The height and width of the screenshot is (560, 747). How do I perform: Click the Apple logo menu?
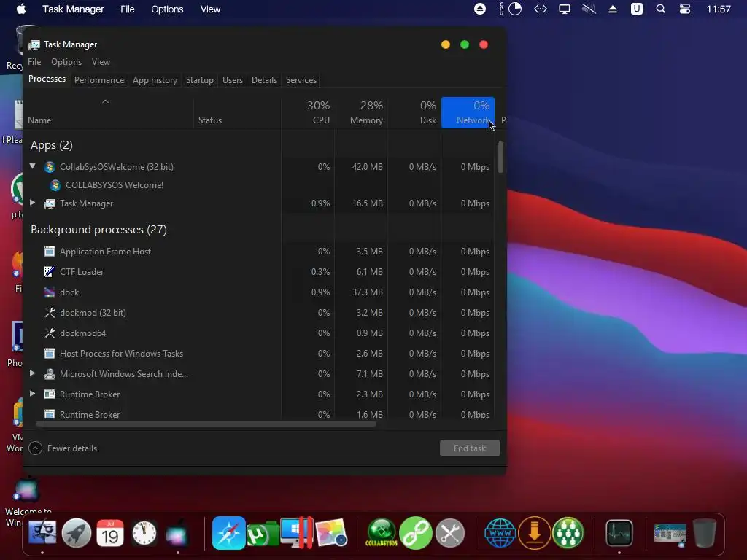pos(21,9)
